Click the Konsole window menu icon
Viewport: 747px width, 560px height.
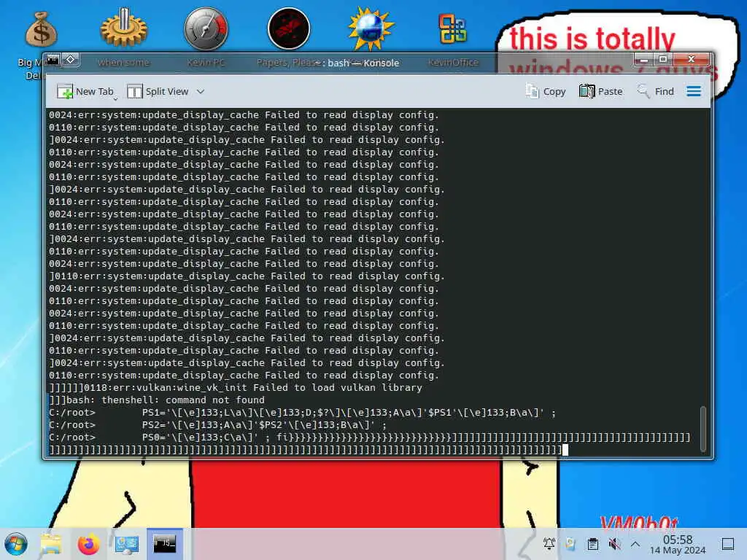(53, 60)
